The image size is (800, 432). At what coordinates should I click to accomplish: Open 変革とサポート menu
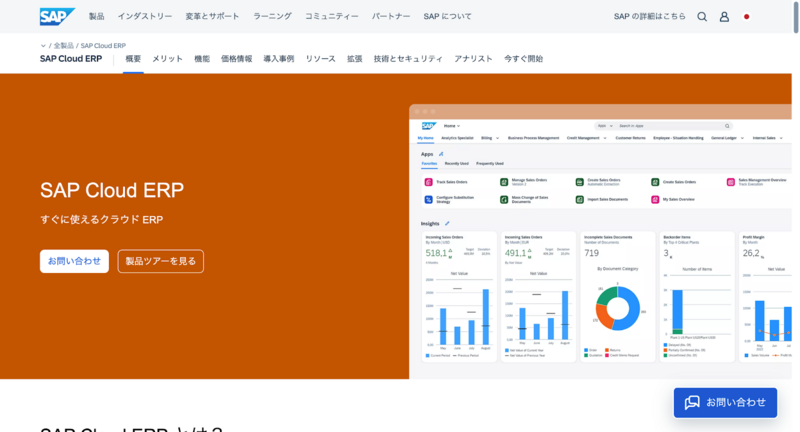coord(212,16)
